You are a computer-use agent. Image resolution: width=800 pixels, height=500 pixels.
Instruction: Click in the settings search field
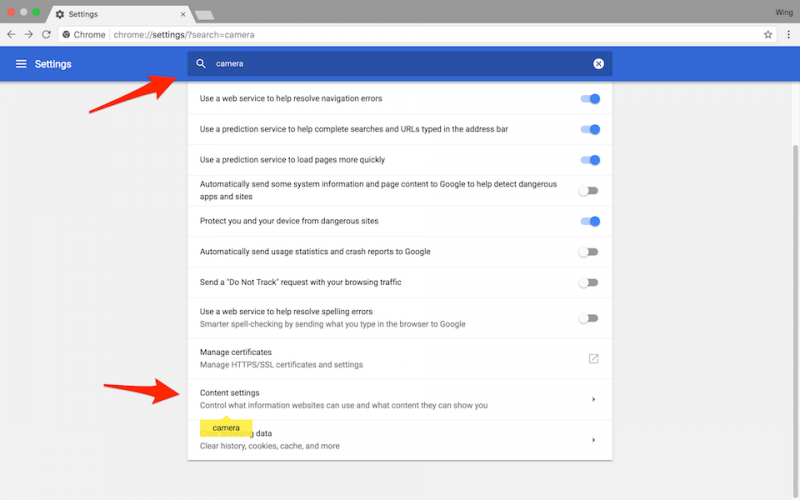pyautogui.click(x=400, y=64)
